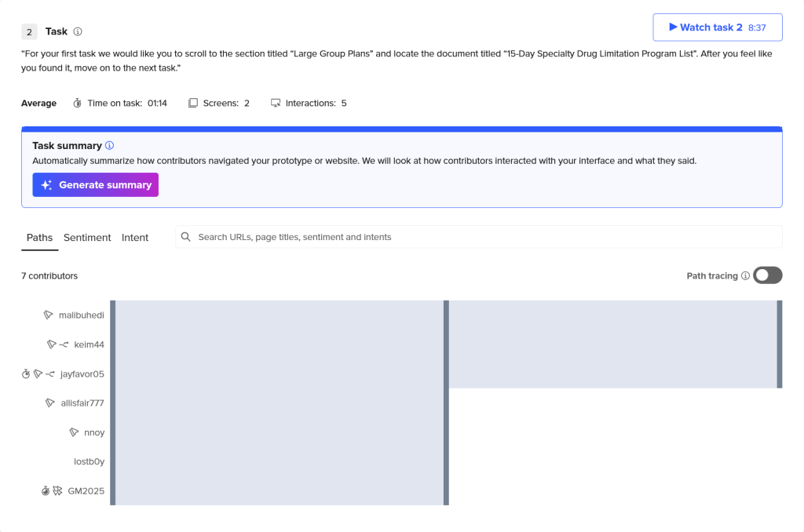The height and width of the screenshot is (532, 804).
Task: Click the Path tracing info icon
Action: tap(745, 276)
